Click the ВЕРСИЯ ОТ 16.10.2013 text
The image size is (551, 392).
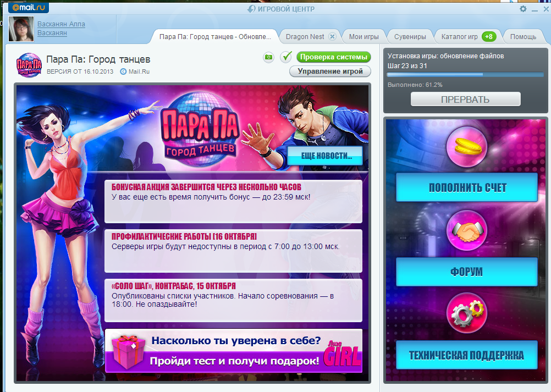[80, 71]
